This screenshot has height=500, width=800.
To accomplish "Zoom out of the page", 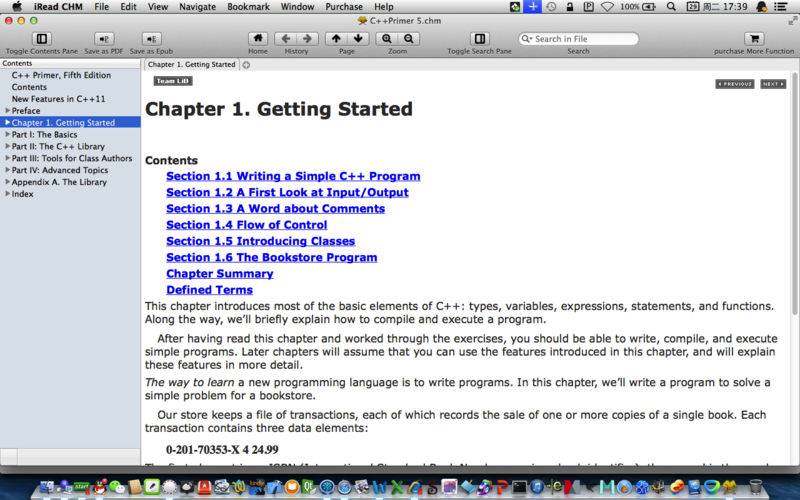I will (x=408, y=39).
